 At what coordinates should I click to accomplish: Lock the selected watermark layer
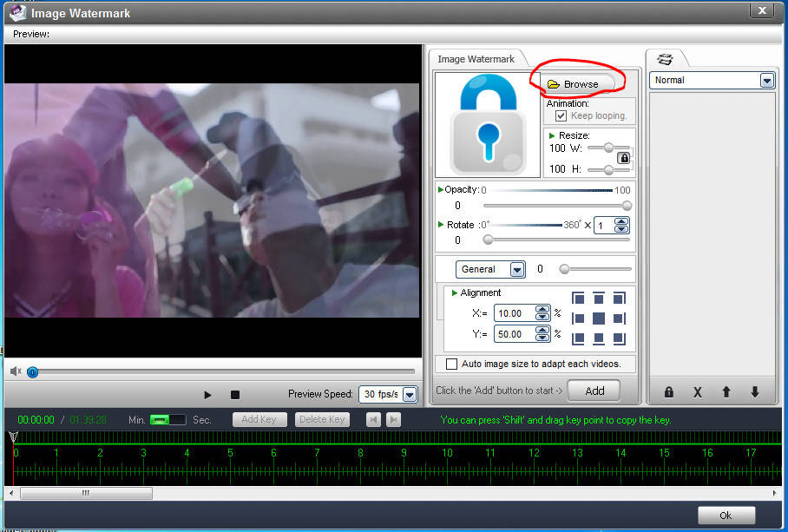pyautogui.click(x=668, y=392)
